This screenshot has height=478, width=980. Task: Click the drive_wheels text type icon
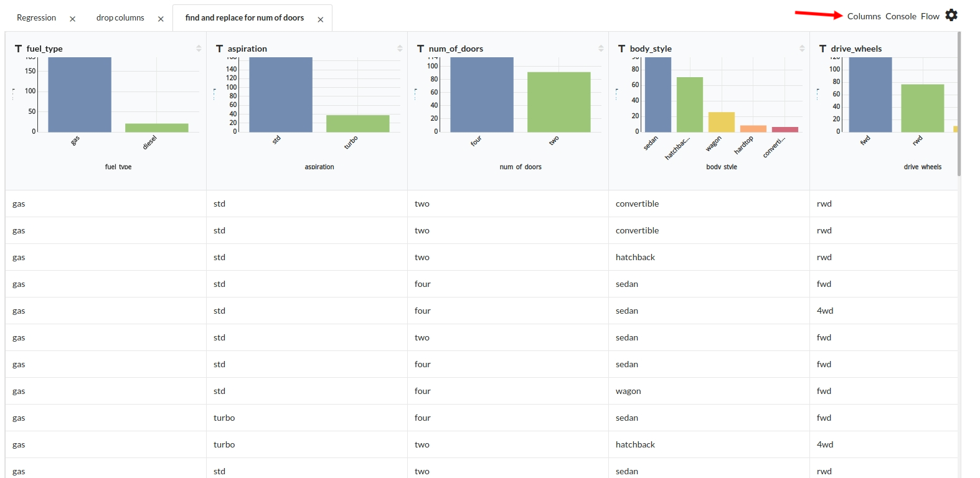tap(822, 49)
